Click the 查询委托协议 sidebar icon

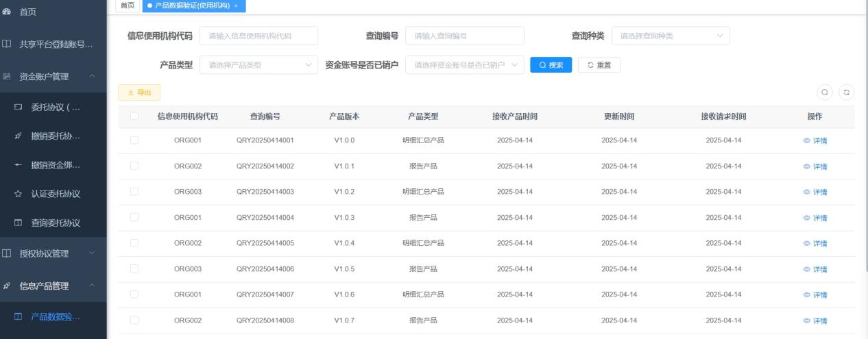tap(19, 223)
